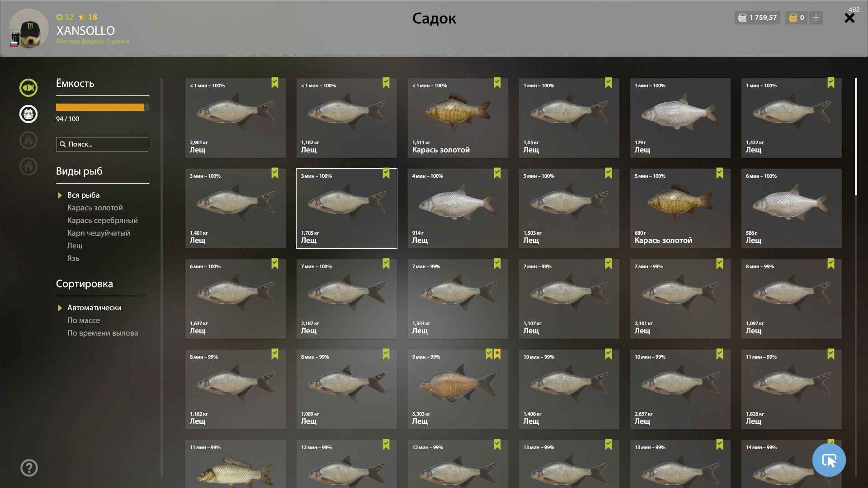Filter by Вся рыба

click(83, 195)
